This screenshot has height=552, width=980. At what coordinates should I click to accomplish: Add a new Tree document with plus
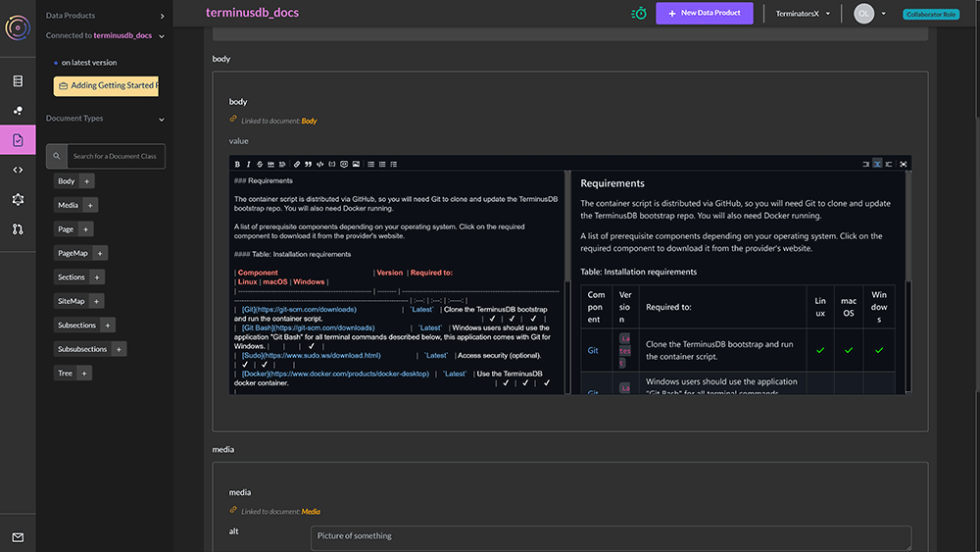point(84,374)
